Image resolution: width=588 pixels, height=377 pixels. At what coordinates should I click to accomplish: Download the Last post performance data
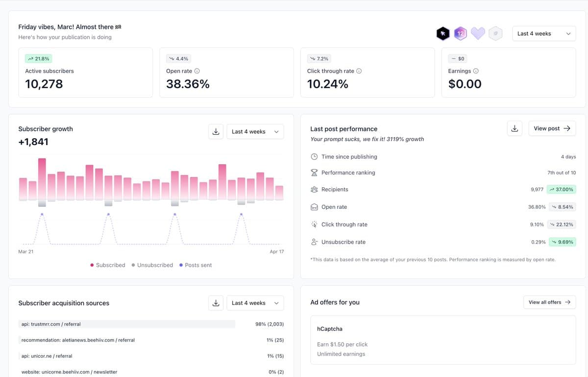click(514, 128)
